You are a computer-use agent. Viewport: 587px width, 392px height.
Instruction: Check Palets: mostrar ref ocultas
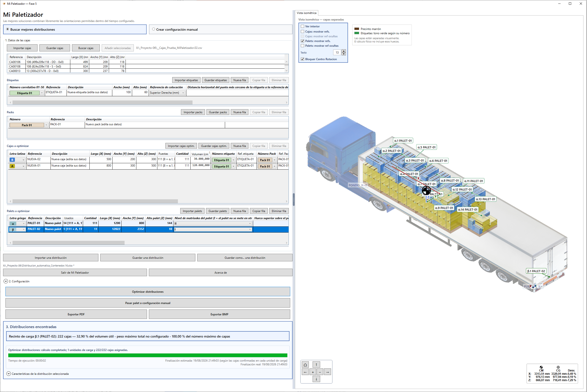click(302, 46)
